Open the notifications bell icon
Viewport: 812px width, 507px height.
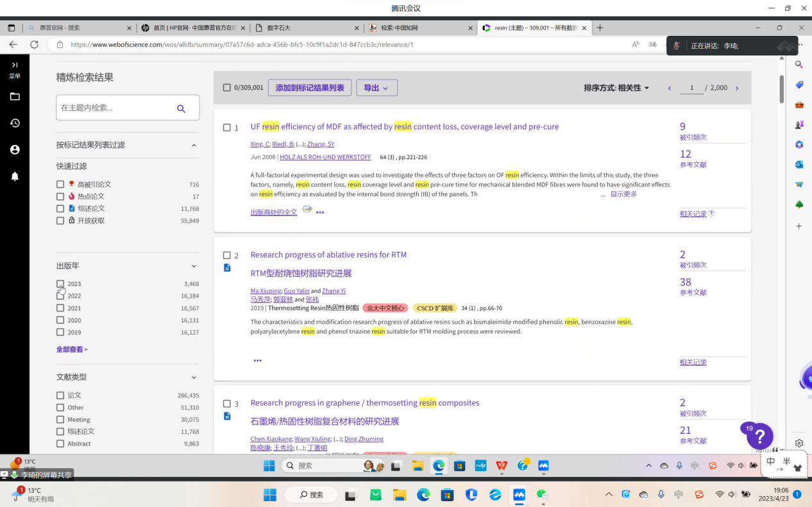tap(15, 176)
